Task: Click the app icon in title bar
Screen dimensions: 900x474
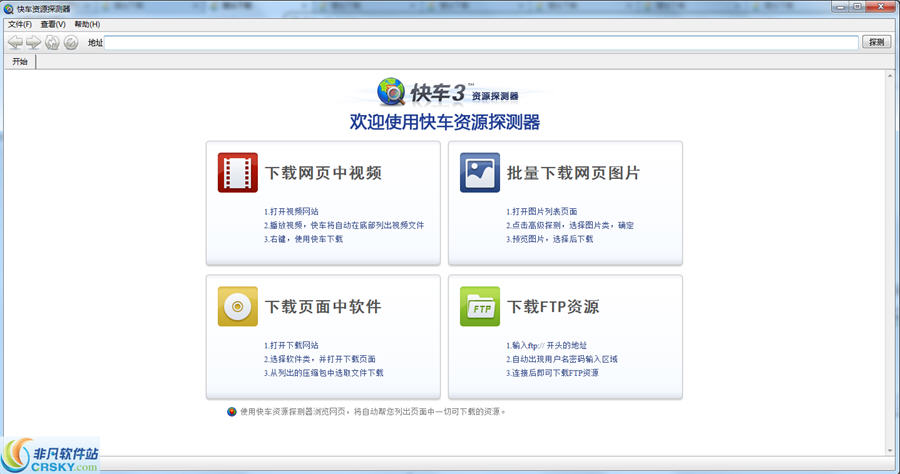Action: (9, 9)
